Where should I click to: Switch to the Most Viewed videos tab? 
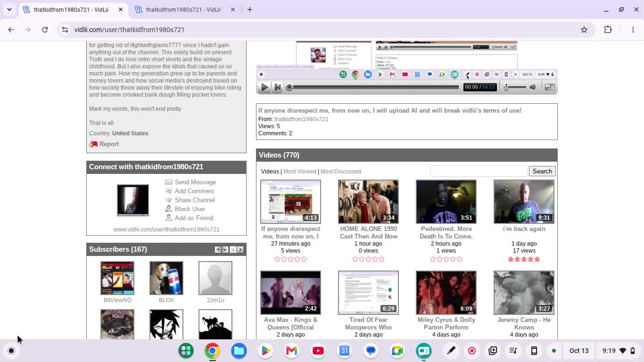(299, 172)
